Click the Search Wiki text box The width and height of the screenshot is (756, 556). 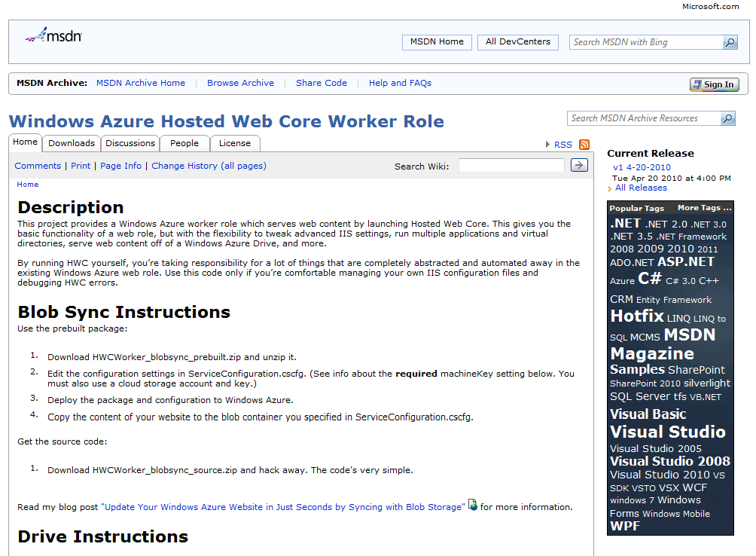(511, 166)
